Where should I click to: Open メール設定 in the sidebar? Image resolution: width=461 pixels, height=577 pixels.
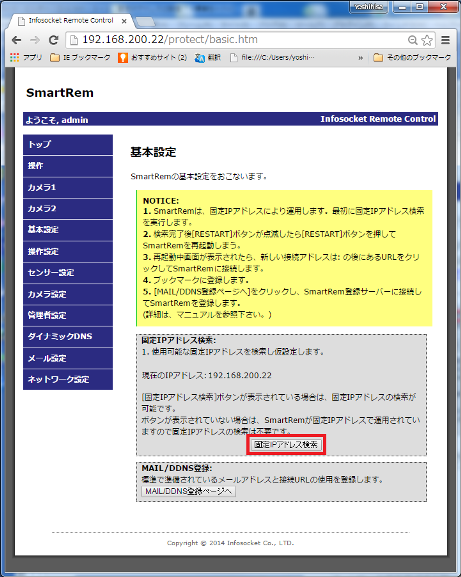68,358
